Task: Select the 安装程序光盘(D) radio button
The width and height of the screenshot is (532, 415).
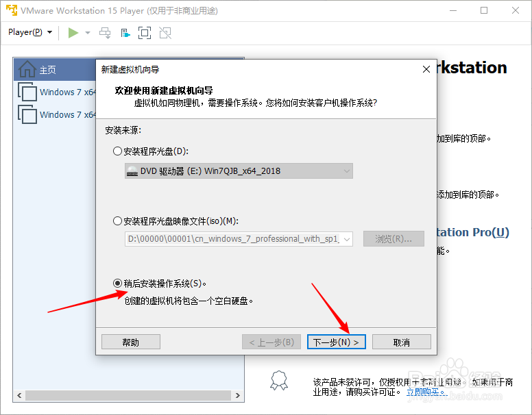Action: [x=117, y=151]
